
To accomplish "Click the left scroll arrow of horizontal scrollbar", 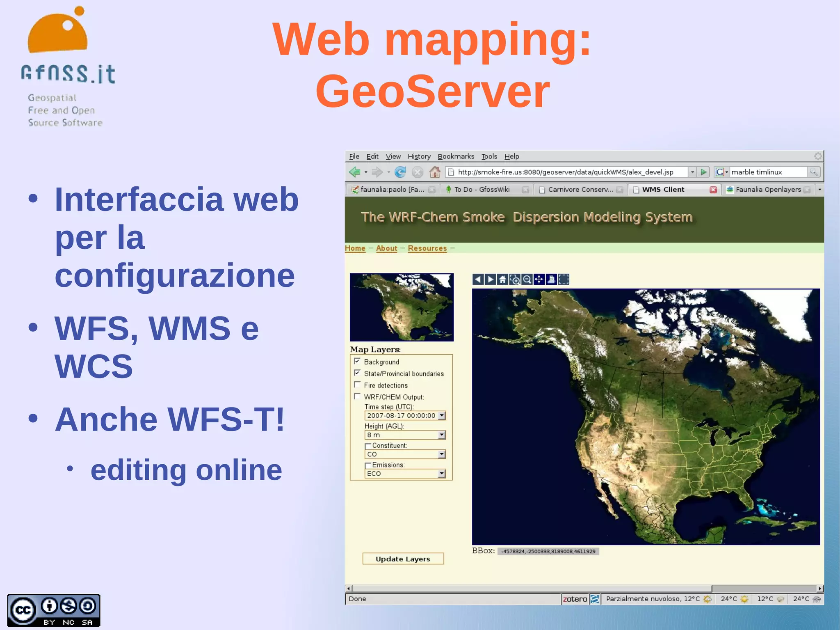I will pyautogui.click(x=349, y=589).
